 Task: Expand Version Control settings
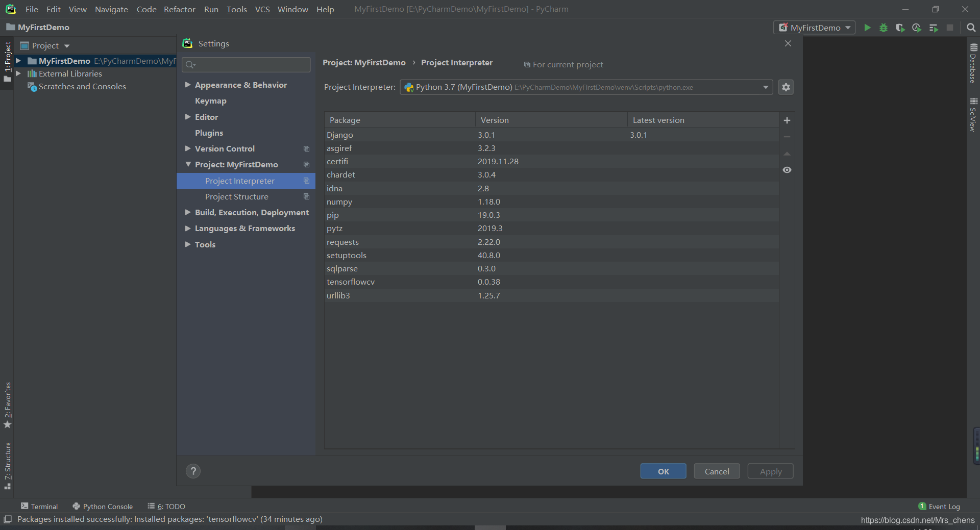(188, 148)
